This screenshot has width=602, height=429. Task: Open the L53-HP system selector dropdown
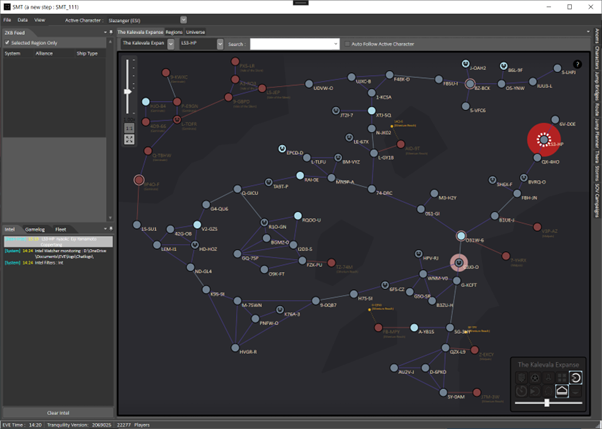[x=201, y=44]
